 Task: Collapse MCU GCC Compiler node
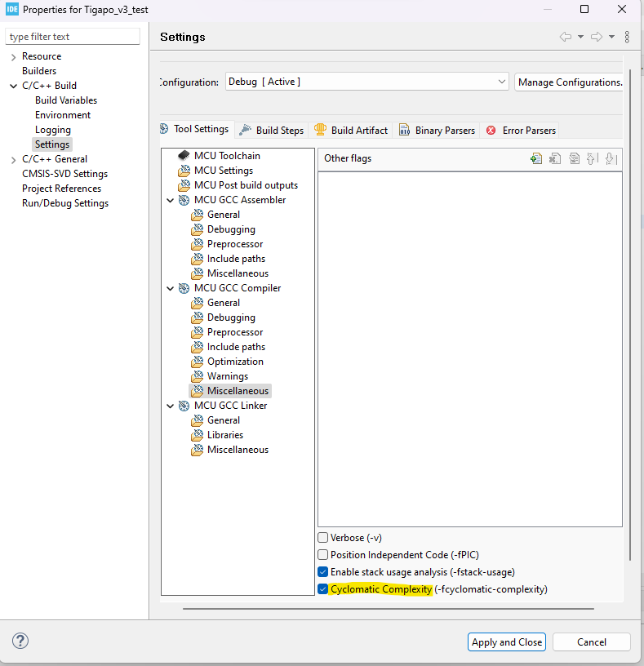tap(171, 289)
